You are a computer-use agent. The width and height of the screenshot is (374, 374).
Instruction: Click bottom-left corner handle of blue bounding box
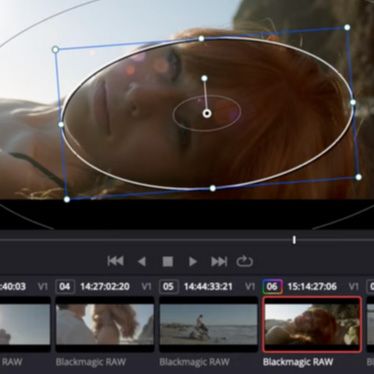point(67,199)
